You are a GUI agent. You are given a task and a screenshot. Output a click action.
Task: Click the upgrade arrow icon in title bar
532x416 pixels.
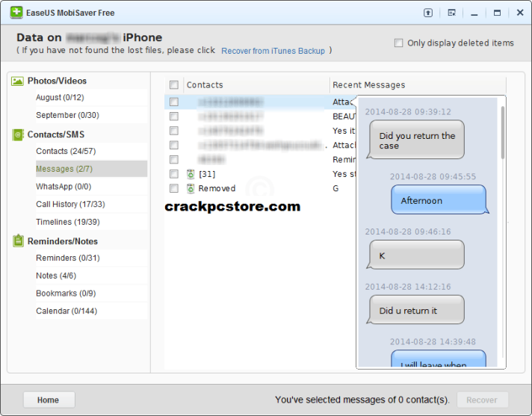point(428,13)
